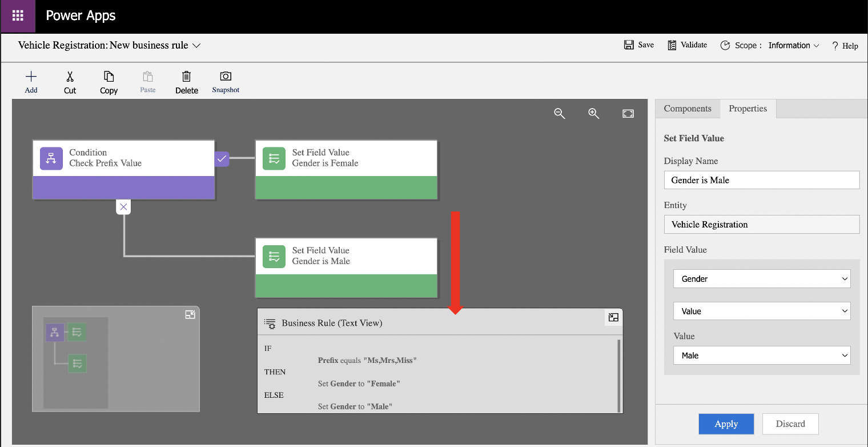Select the Check Prefix Value condition card
Screen dimensions: 868x447
(x=123, y=170)
